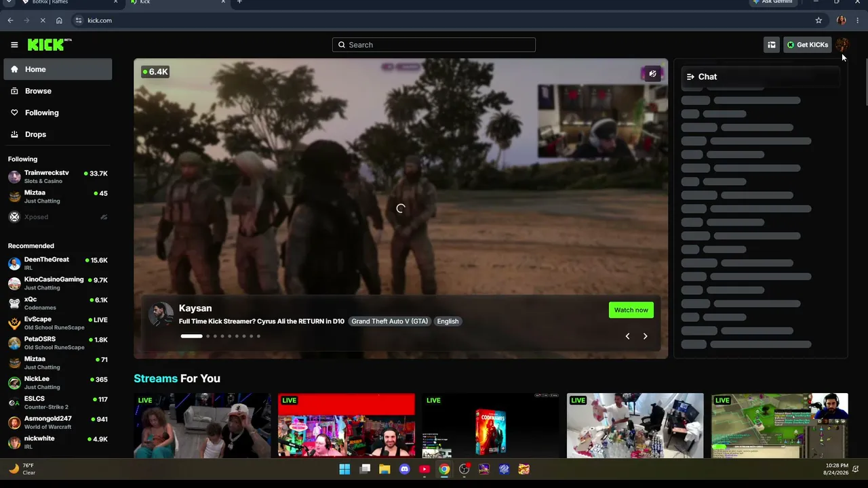The image size is (868, 488).
Task: Open the first Streams For You thumbnail
Action: click(x=202, y=426)
